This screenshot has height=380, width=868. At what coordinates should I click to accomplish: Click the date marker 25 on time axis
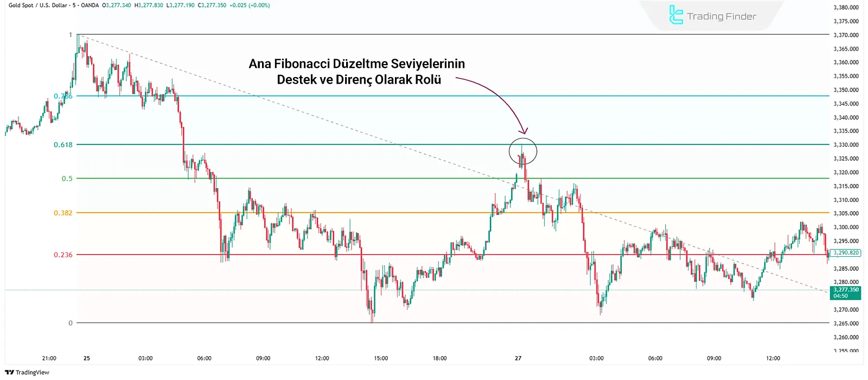click(87, 358)
